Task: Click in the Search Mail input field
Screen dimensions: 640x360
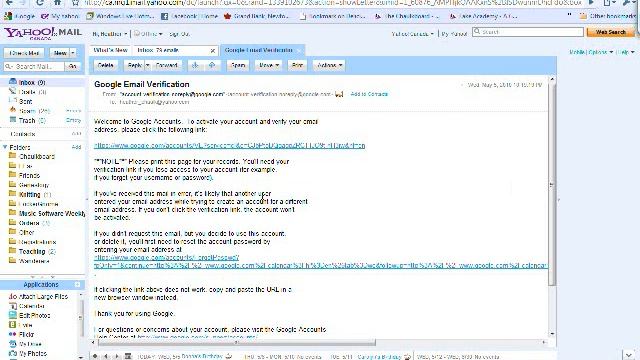Action: coord(34,66)
